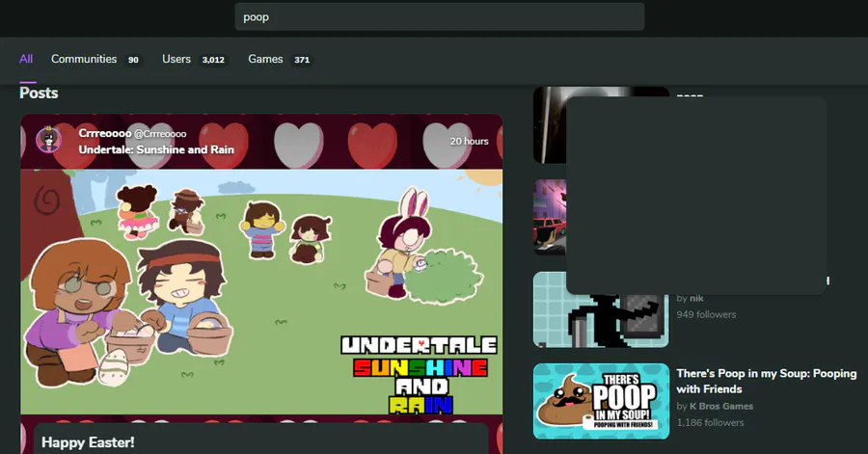Viewport: 868px width, 454px height.
Task: Open There's Poop in my Soup thumbnail
Action: coord(601,401)
